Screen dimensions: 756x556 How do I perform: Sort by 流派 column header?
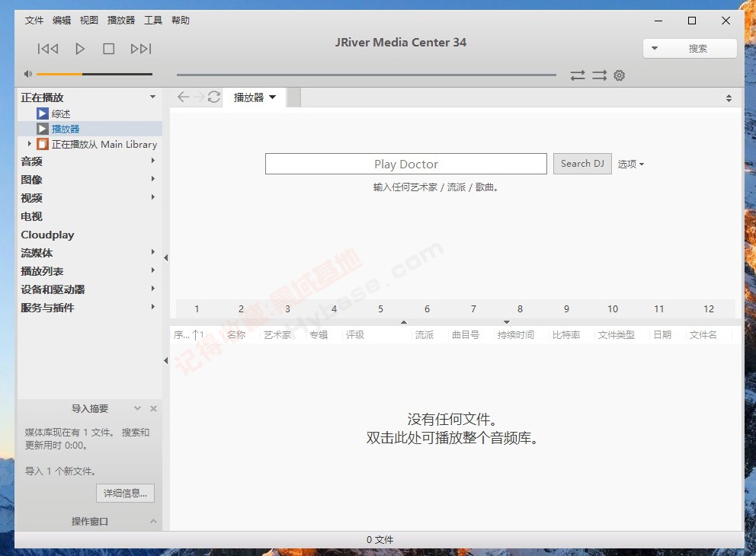click(x=424, y=335)
